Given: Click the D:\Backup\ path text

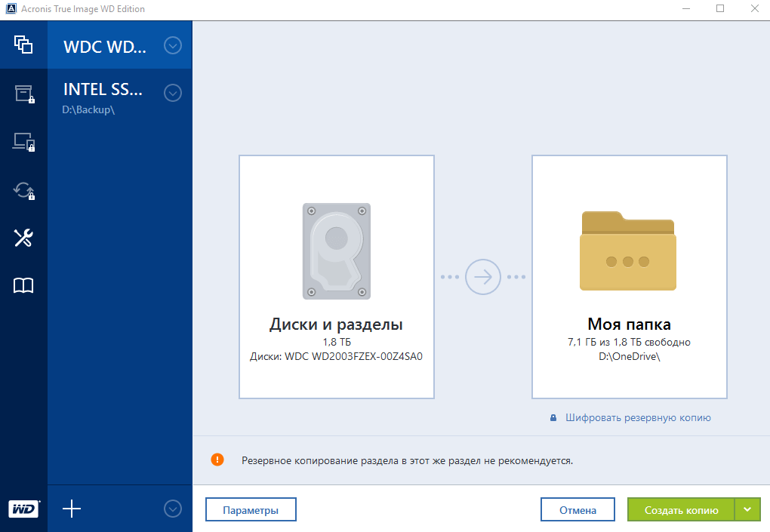Looking at the screenshot, I should point(88,109).
